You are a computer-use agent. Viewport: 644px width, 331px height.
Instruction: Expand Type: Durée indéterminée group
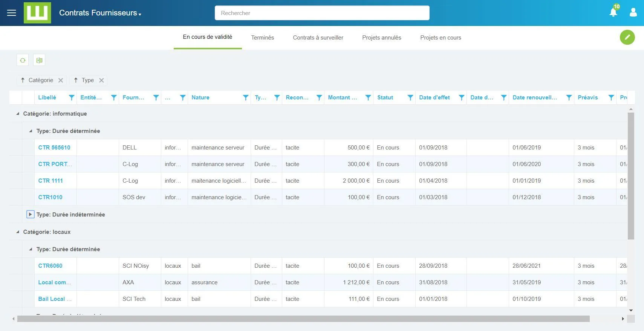(x=31, y=214)
